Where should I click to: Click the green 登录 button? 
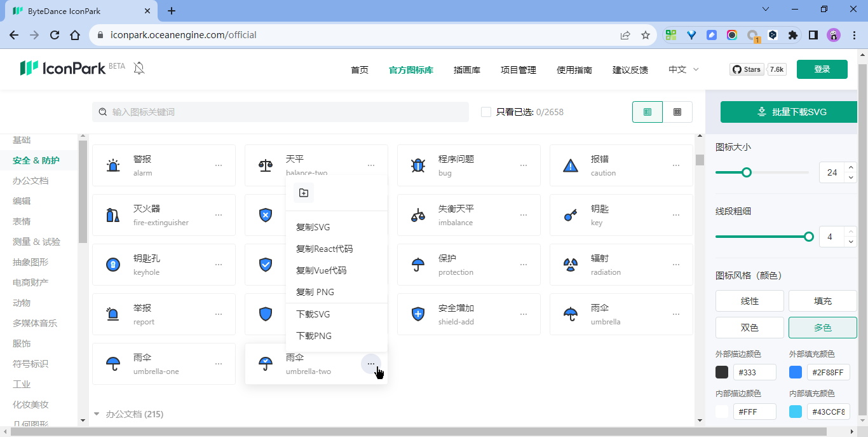click(822, 69)
